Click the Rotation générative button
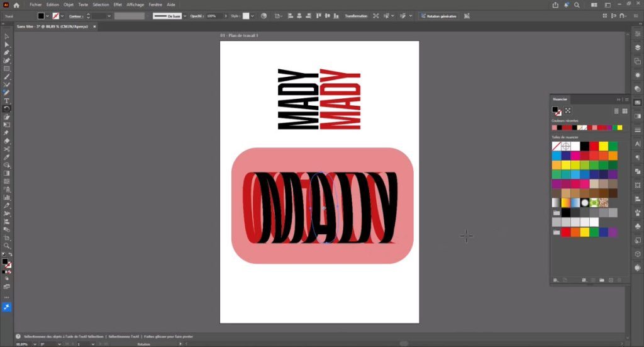 coord(439,16)
